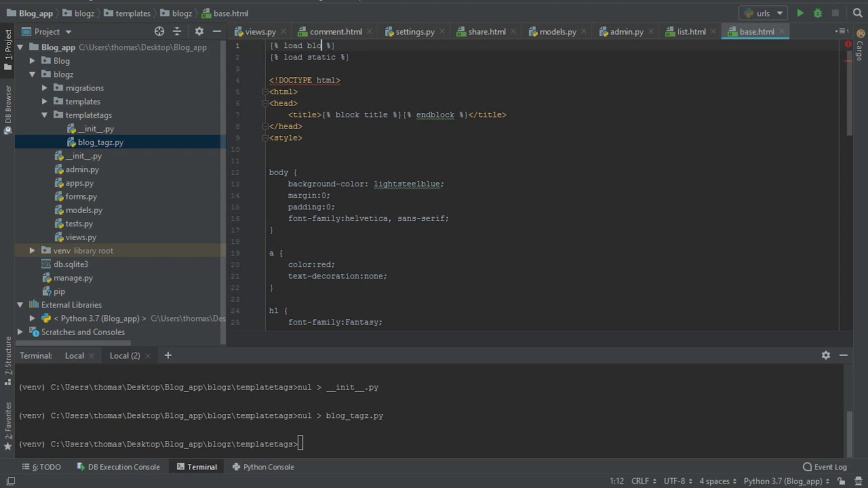
Task: Open manage.py in the project tree
Action: coord(73,278)
